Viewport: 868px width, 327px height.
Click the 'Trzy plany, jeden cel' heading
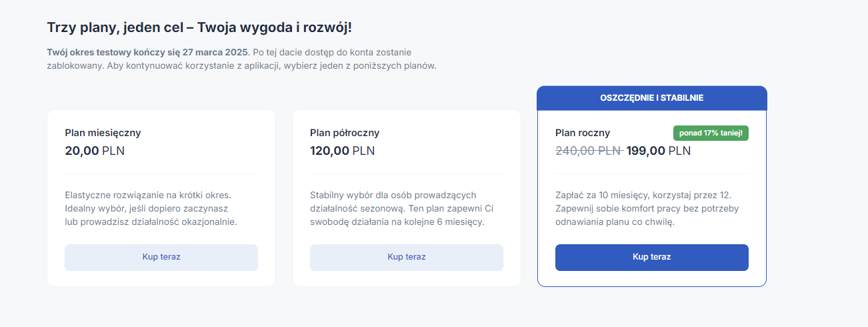(x=199, y=28)
